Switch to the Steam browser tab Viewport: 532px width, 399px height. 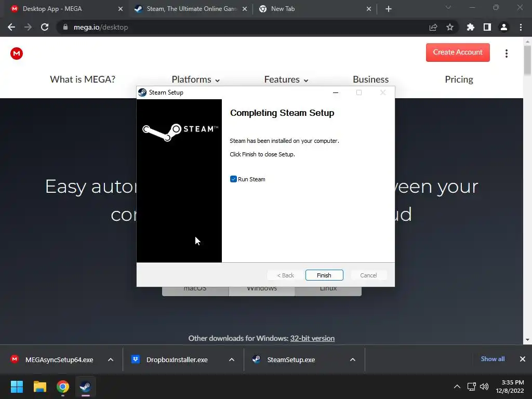tap(190, 9)
